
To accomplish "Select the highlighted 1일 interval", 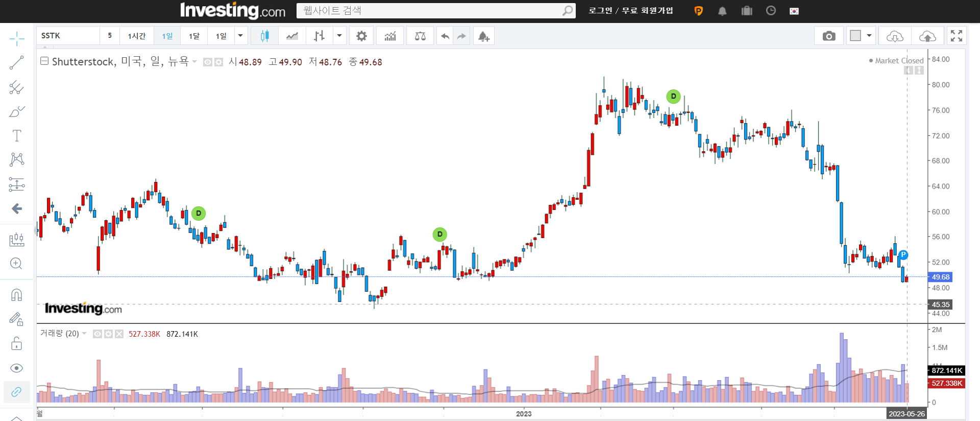I will click(167, 36).
